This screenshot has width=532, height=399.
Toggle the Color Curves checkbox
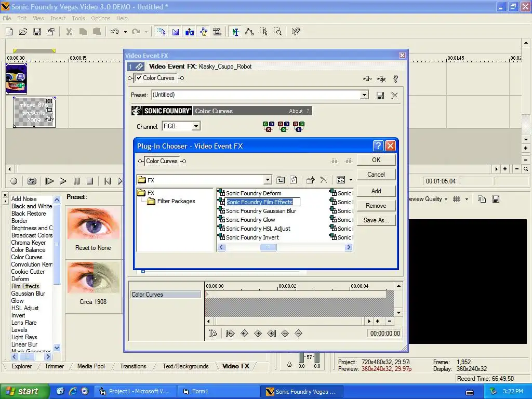pyautogui.click(x=139, y=78)
